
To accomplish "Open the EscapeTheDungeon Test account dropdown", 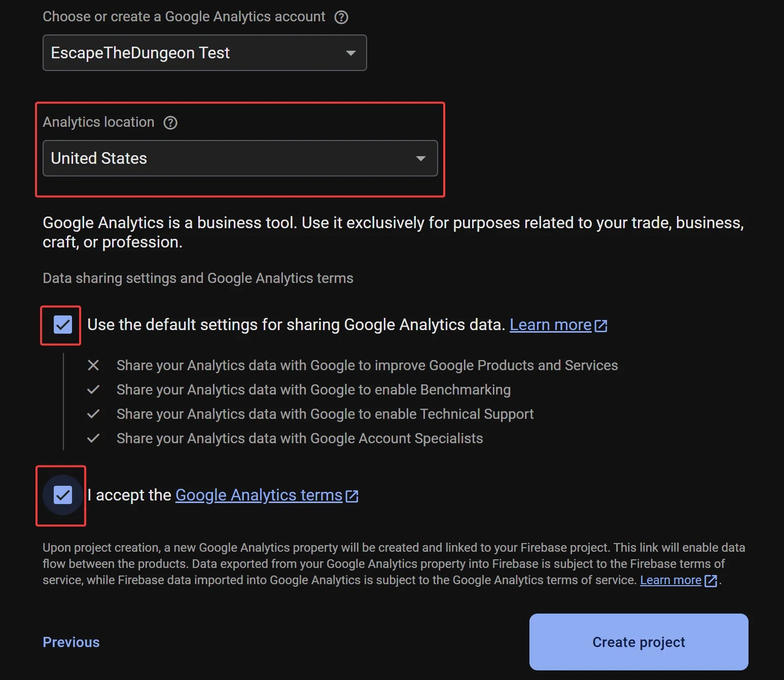I will [x=204, y=53].
